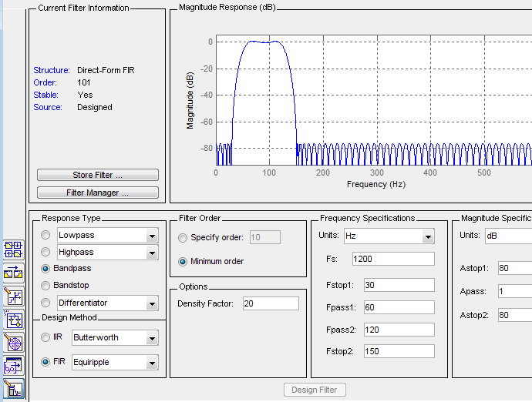Click the Design Filter button
The height and width of the screenshot is (402, 532).
[x=315, y=390]
